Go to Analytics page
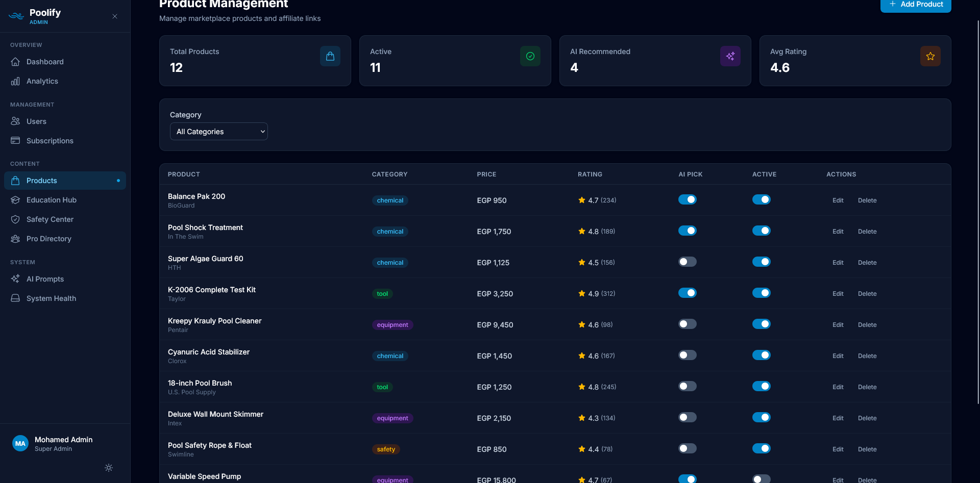 pos(65,81)
